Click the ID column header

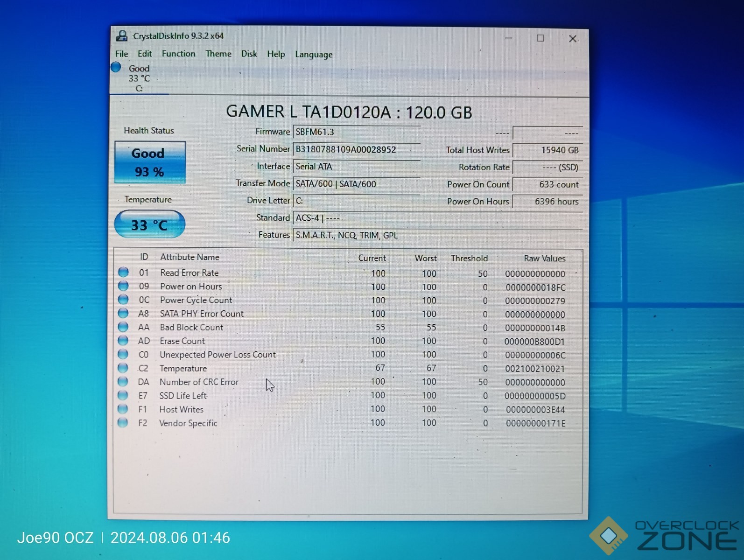pos(144,257)
